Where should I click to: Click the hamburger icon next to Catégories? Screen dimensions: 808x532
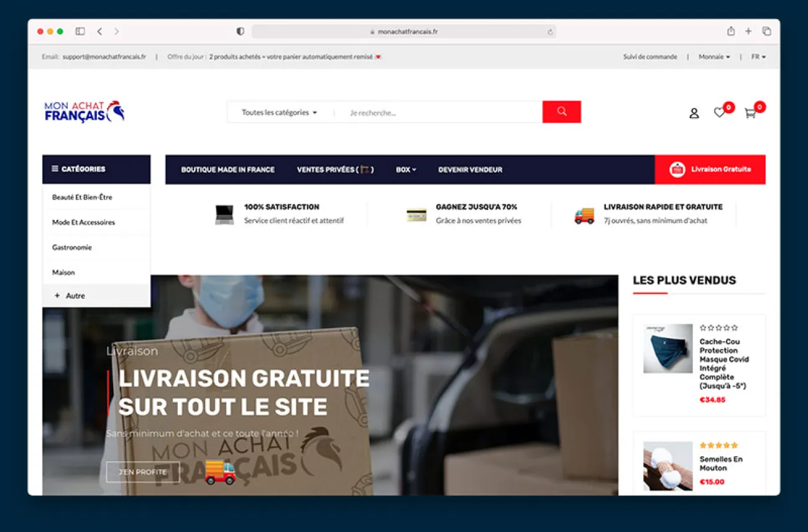click(x=55, y=168)
